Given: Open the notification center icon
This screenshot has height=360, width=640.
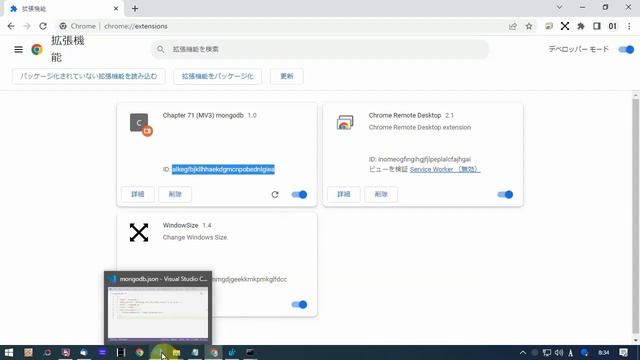Looking at the screenshot, I should [623, 353].
